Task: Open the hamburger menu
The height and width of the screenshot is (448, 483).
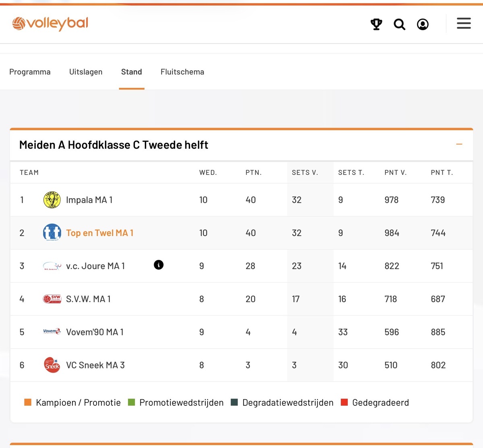Action: pos(464,23)
